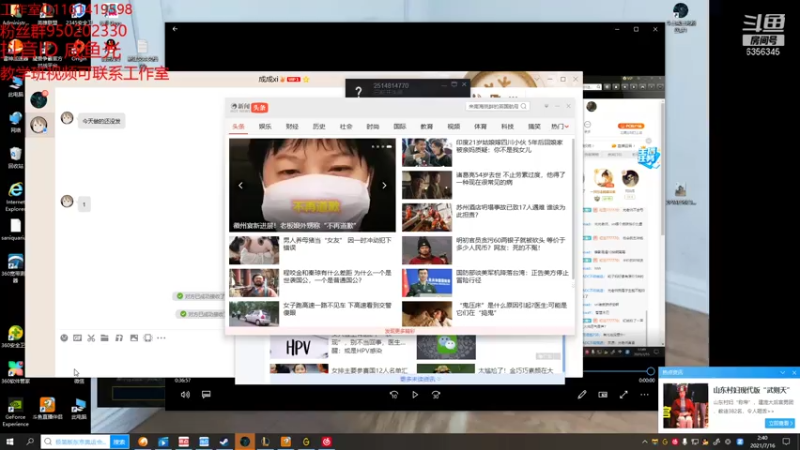Enter fullscreen in the video player
Screen dimensions: 800x450
click(x=623, y=394)
